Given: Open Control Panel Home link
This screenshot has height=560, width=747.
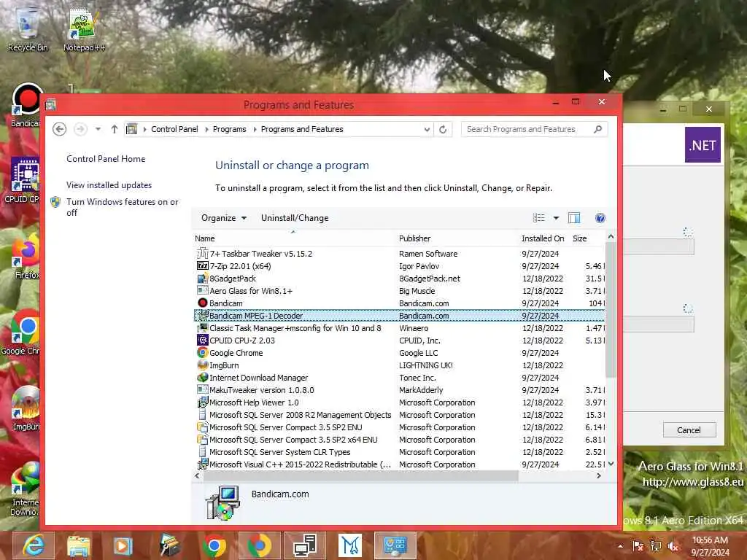Looking at the screenshot, I should [x=106, y=158].
